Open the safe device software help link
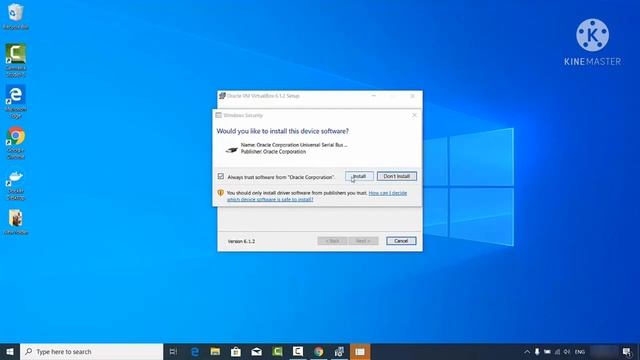Image resolution: width=640 pixels, height=360 pixels. 317,196
